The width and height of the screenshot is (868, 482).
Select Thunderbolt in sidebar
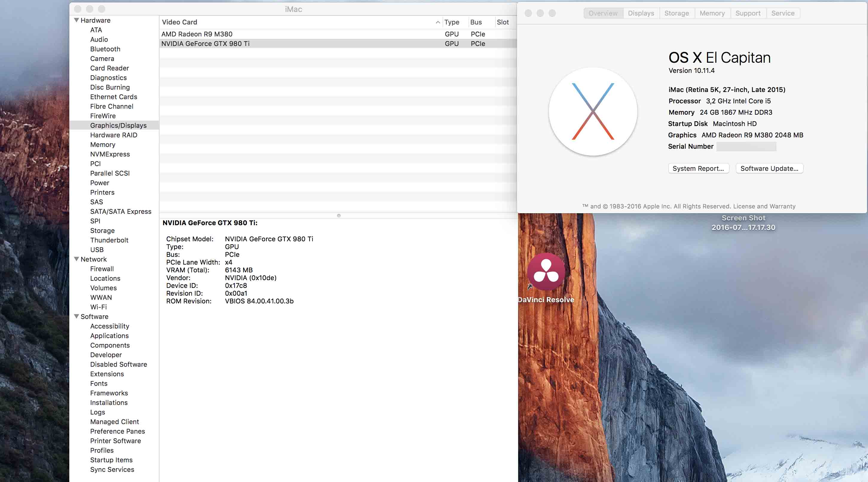109,240
